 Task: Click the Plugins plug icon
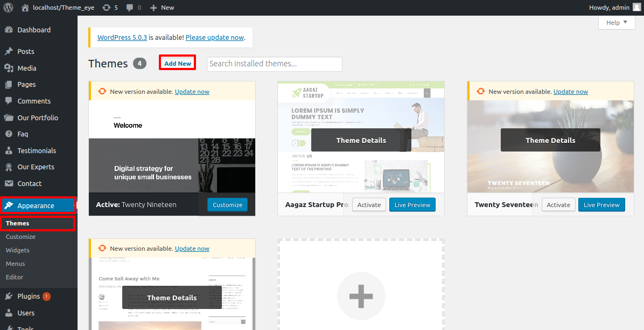(9, 296)
